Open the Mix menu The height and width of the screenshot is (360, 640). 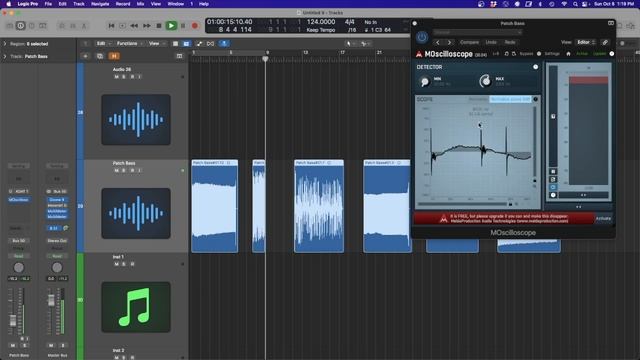click(140, 4)
